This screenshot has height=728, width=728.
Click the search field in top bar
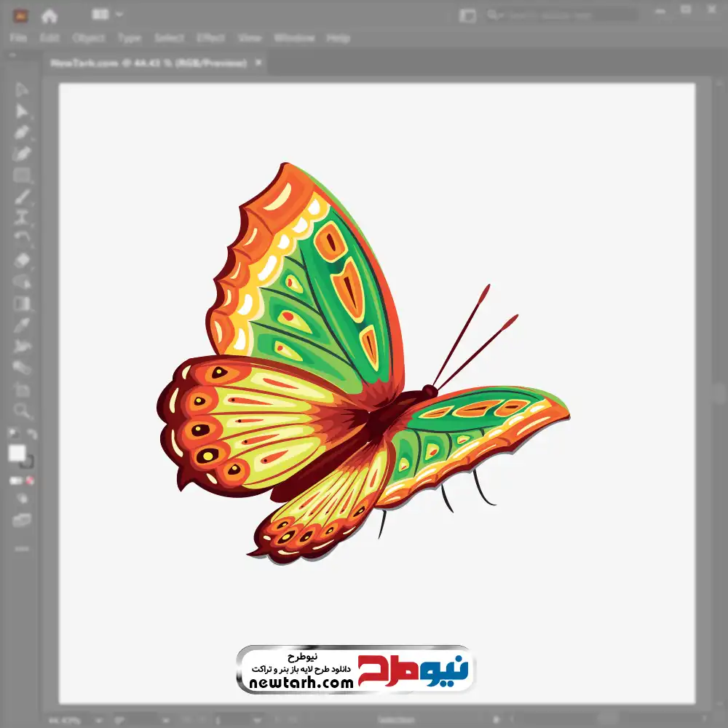tap(561, 15)
